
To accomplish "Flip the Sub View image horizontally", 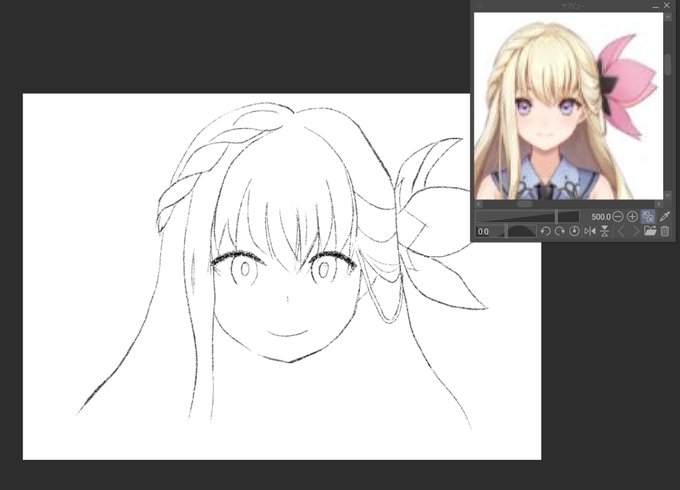I will (x=590, y=231).
